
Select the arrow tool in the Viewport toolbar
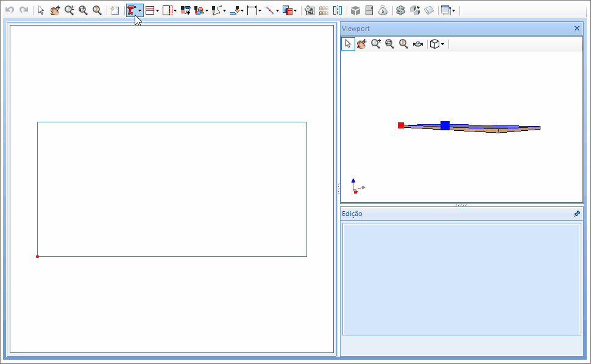pos(348,43)
